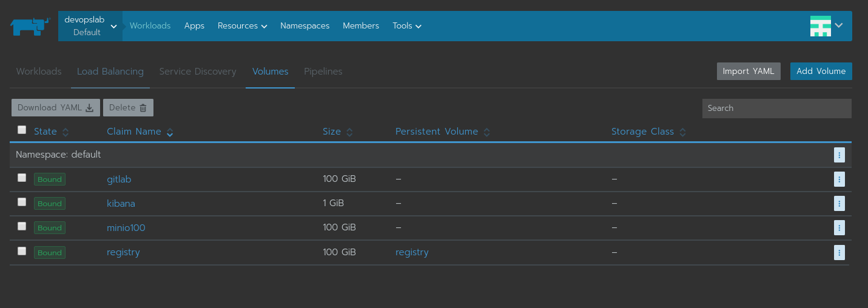Sort table by Persistent Volume column
The height and width of the screenshot is (308, 868).
click(x=442, y=132)
